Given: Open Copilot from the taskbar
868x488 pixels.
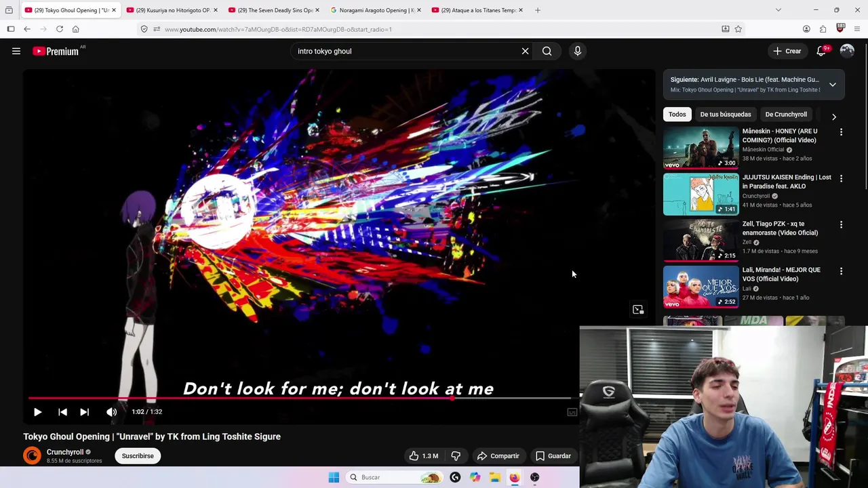Looking at the screenshot, I should click(x=475, y=477).
